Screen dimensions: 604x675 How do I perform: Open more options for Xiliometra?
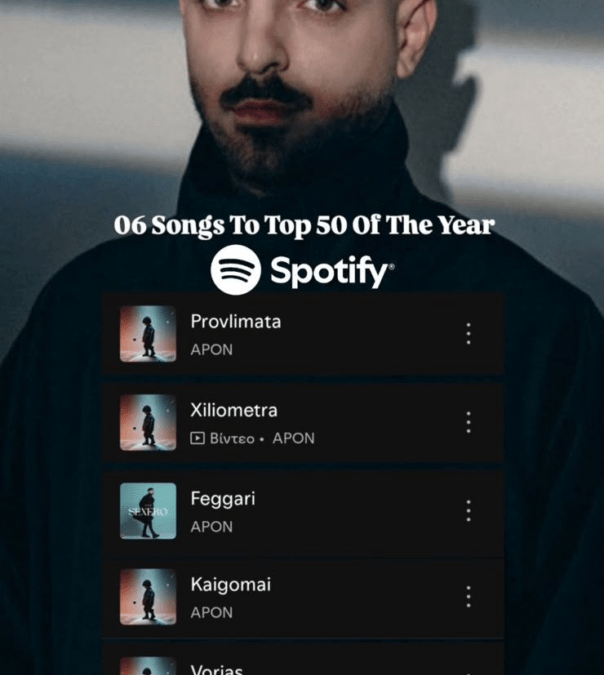point(468,422)
